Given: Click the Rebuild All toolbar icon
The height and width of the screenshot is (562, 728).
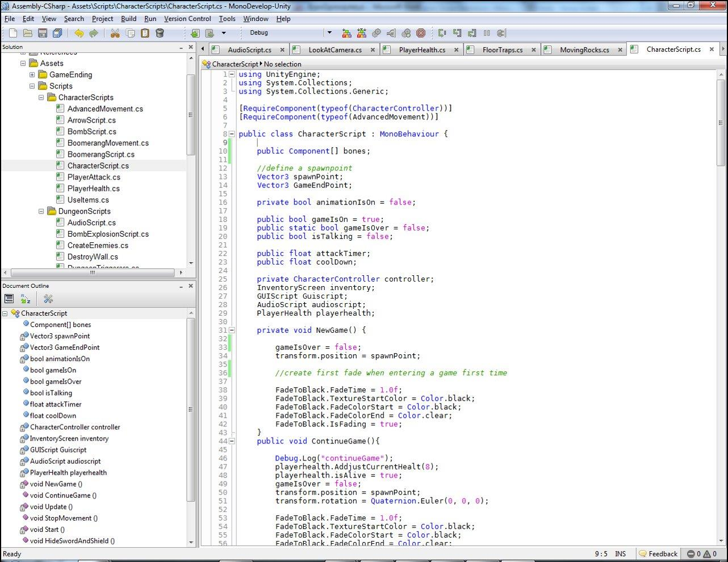Looking at the screenshot, I should click(361, 33).
